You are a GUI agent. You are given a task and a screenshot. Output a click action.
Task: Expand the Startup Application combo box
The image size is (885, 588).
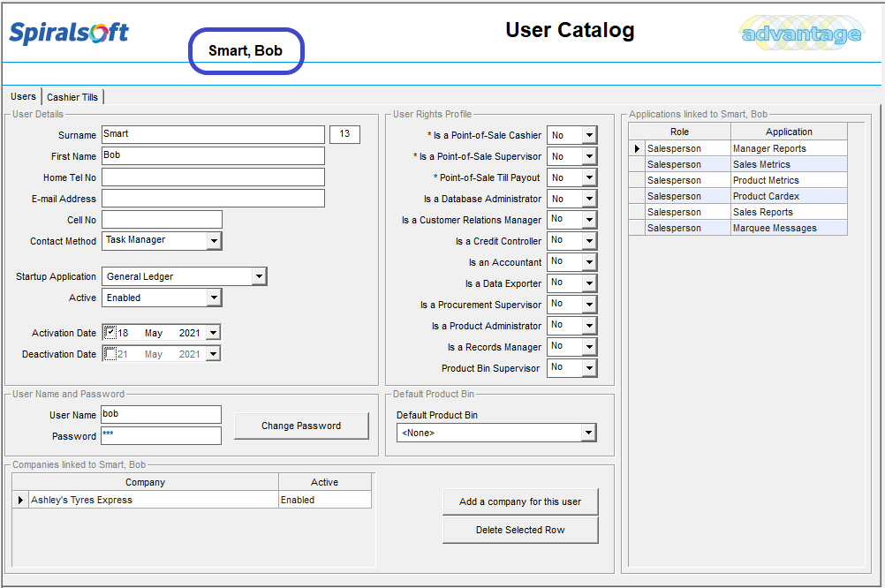259,276
